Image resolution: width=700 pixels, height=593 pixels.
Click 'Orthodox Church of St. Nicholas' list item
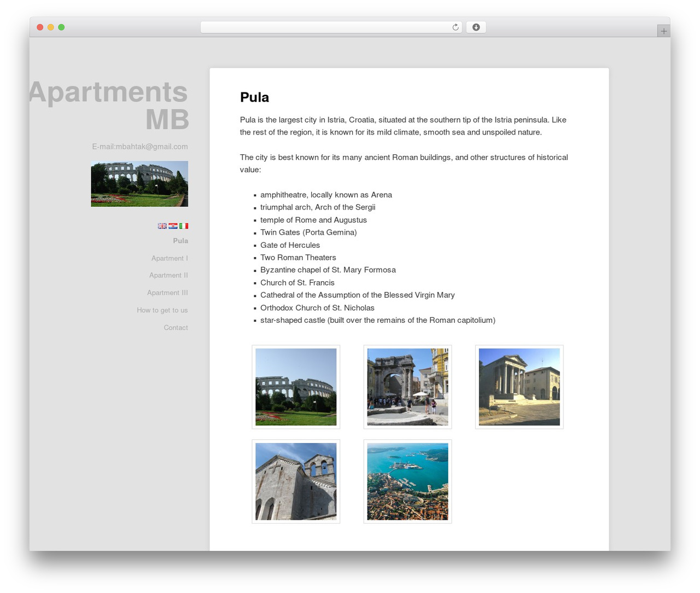point(317,308)
